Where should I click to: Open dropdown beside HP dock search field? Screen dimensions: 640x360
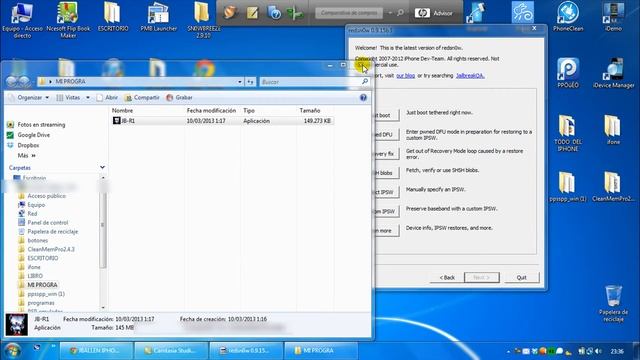390,13
